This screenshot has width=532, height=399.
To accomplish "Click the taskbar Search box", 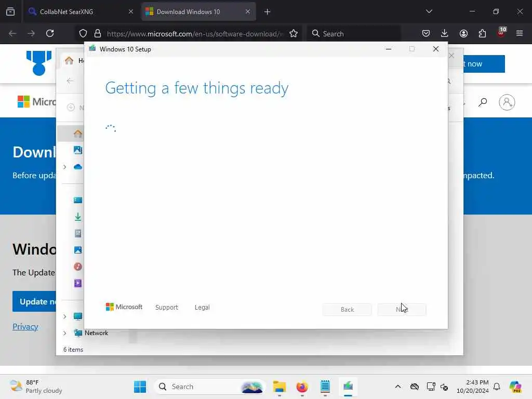I will pos(209,387).
